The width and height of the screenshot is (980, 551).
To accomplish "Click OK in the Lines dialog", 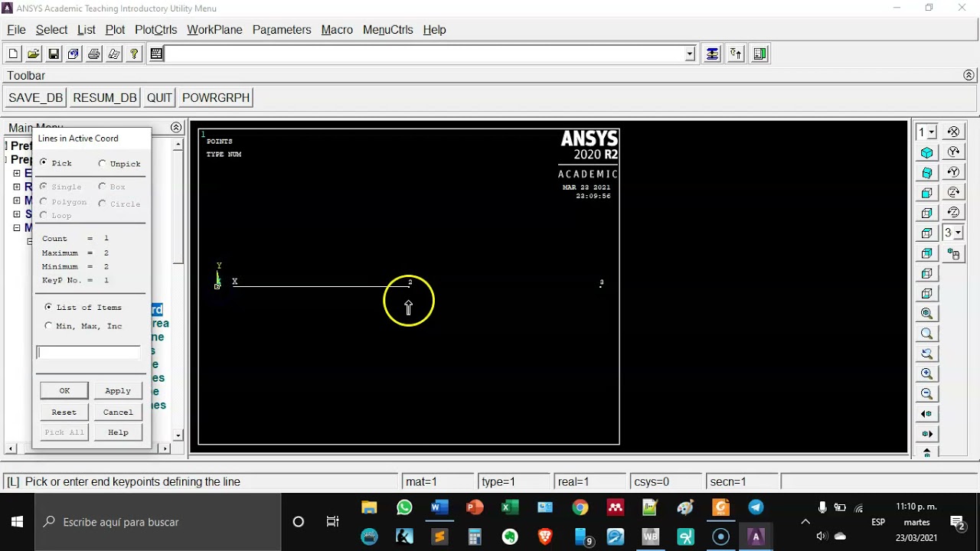I will [64, 390].
